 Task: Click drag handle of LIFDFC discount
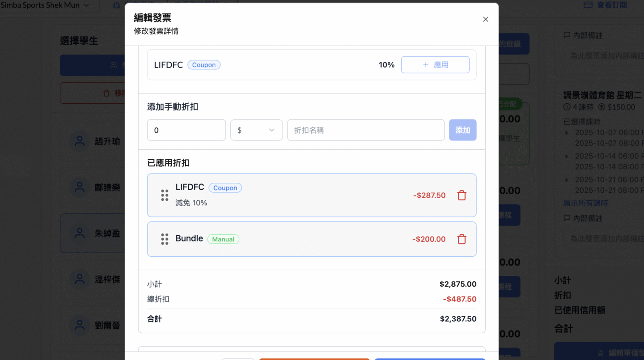coord(165,195)
